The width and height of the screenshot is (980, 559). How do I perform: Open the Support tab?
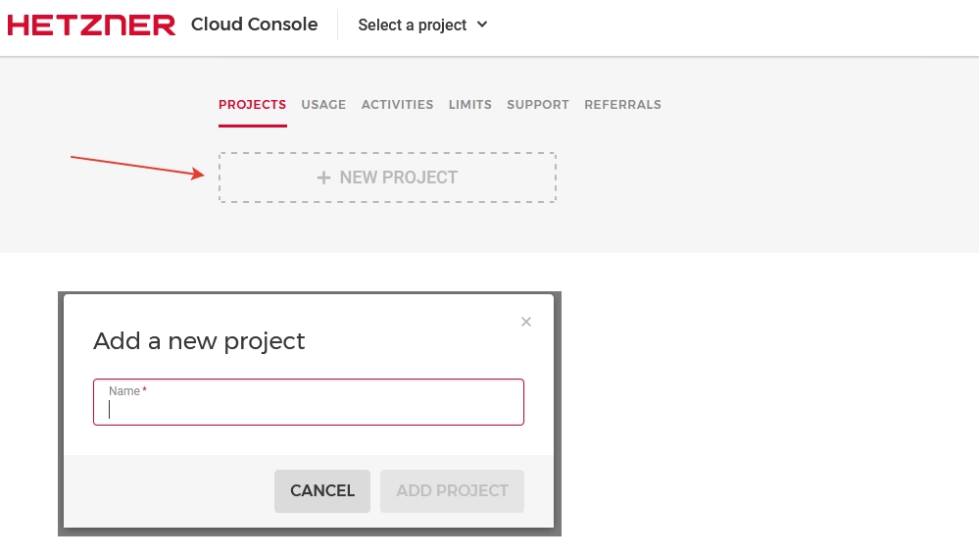click(538, 105)
